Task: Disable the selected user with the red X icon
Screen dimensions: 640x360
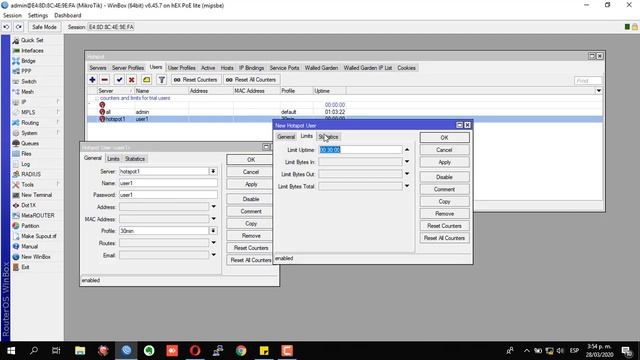Action: 131,80
